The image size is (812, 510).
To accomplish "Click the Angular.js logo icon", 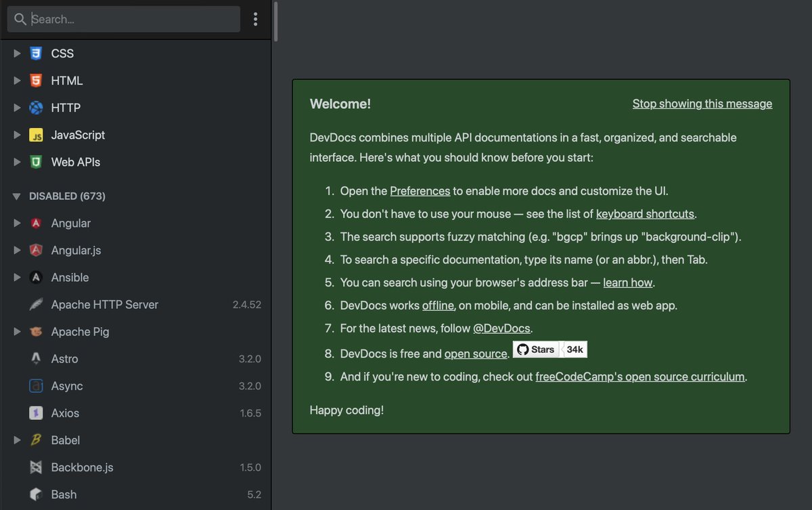I will tap(36, 250).
